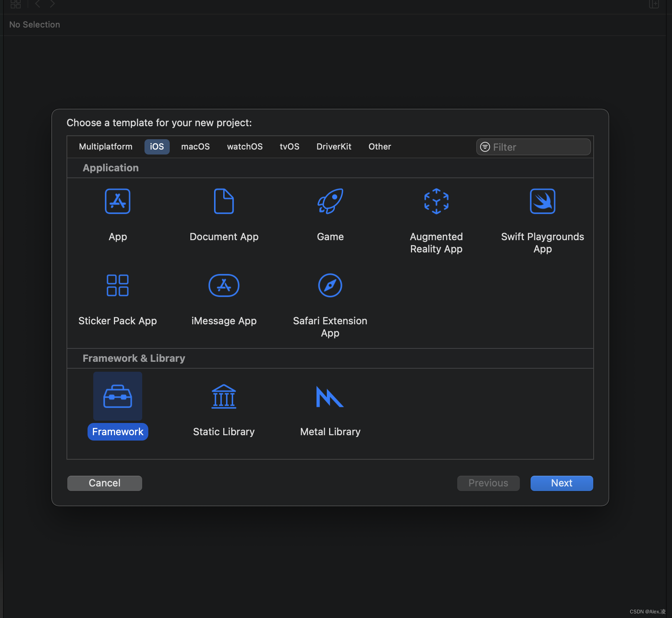672x618 pixels.
Task: Select the Framework toolbox icon
Action: pos(117,397)
